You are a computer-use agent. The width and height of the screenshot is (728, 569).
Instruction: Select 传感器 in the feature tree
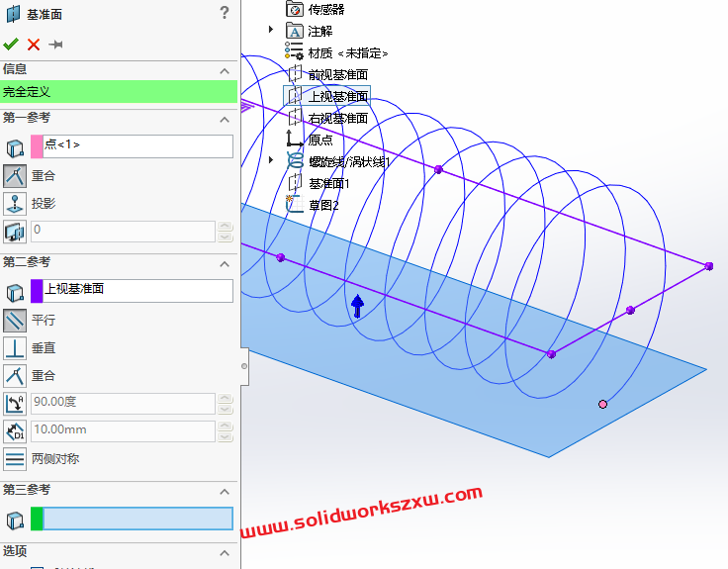point(326,9)
